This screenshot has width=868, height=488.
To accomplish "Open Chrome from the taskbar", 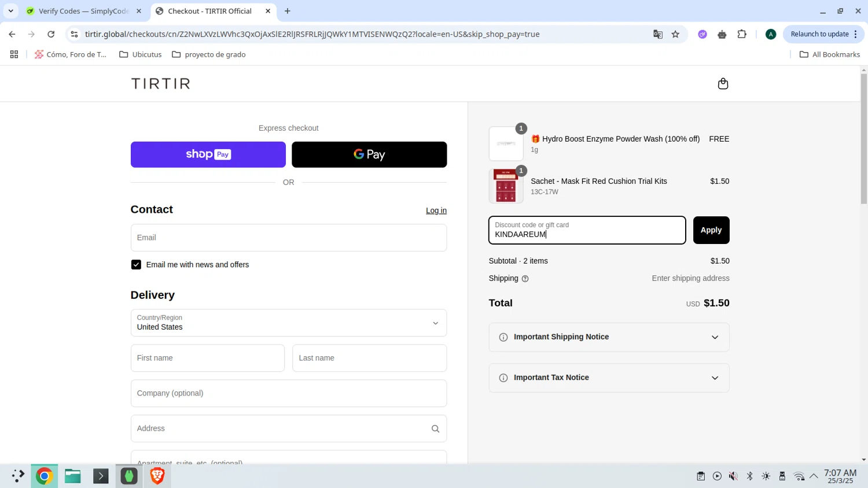I will coord(44,476).
